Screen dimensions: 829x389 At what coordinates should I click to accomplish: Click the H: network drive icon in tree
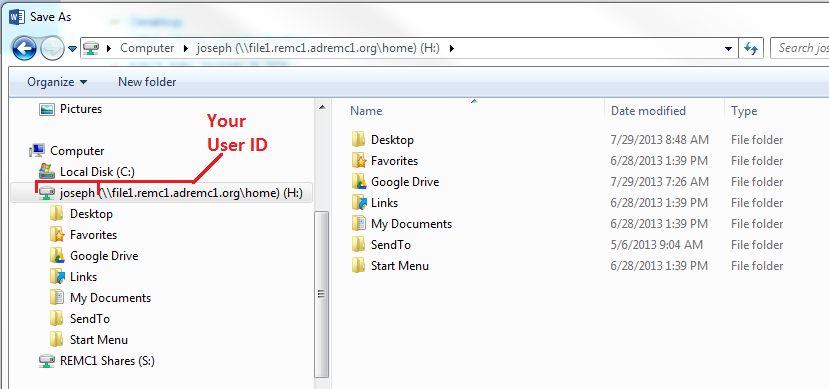(x=47, y=193)
